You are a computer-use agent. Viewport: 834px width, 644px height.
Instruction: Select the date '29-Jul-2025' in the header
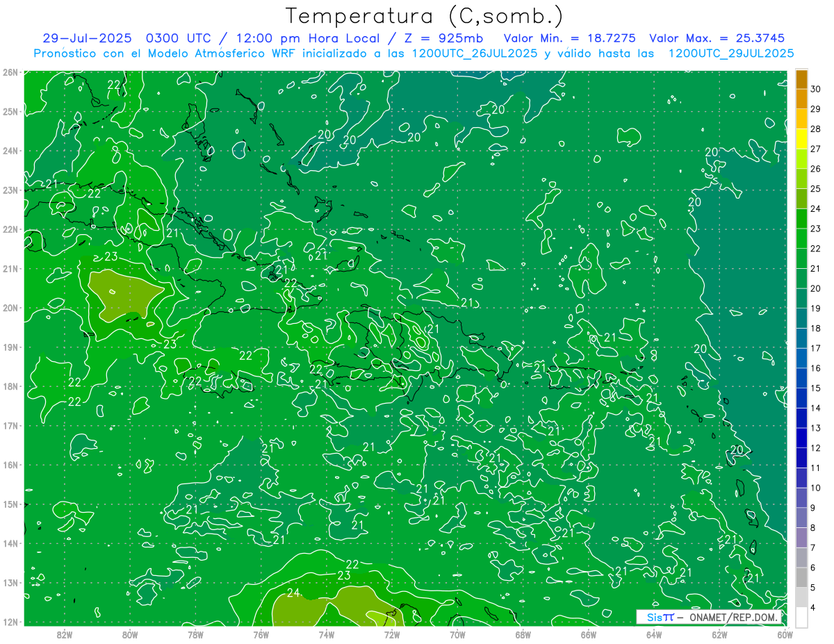click(x=87, y=38)
